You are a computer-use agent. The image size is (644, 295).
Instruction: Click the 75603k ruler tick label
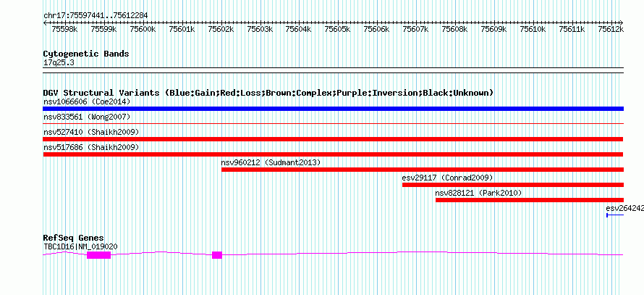260,29
